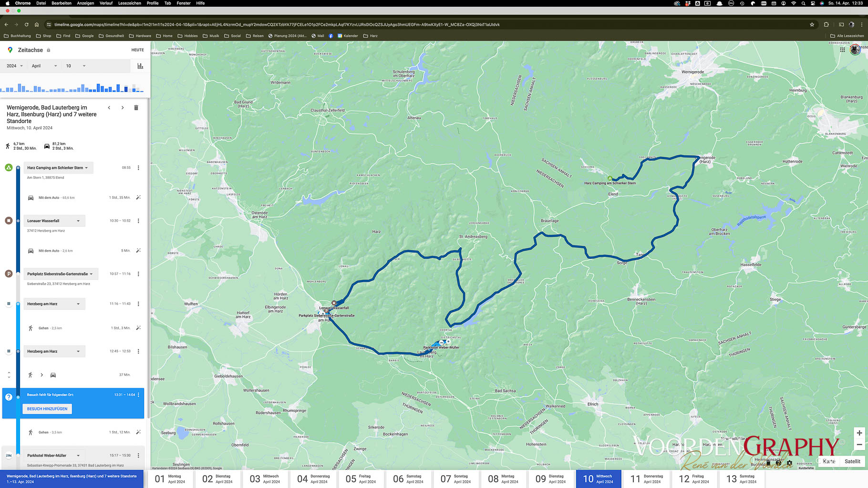
Task: Switch map to Satellit view
Action: click(852, 461)
